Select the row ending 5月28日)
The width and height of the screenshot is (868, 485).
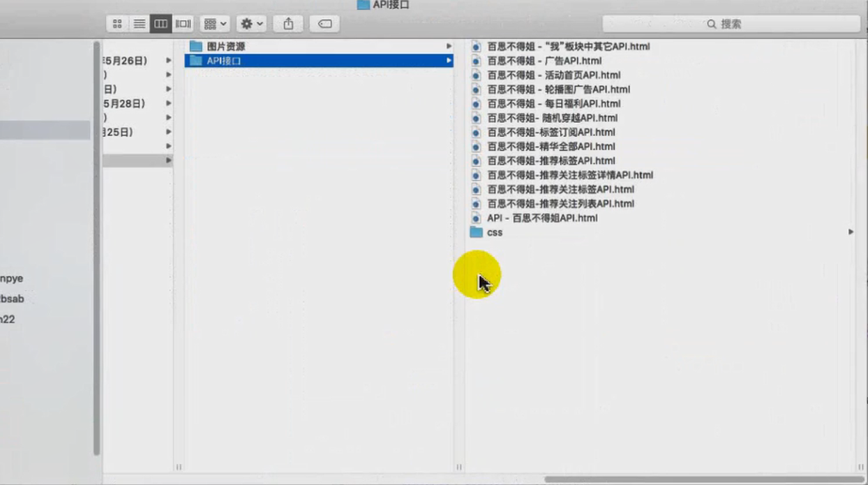[138, 103]
